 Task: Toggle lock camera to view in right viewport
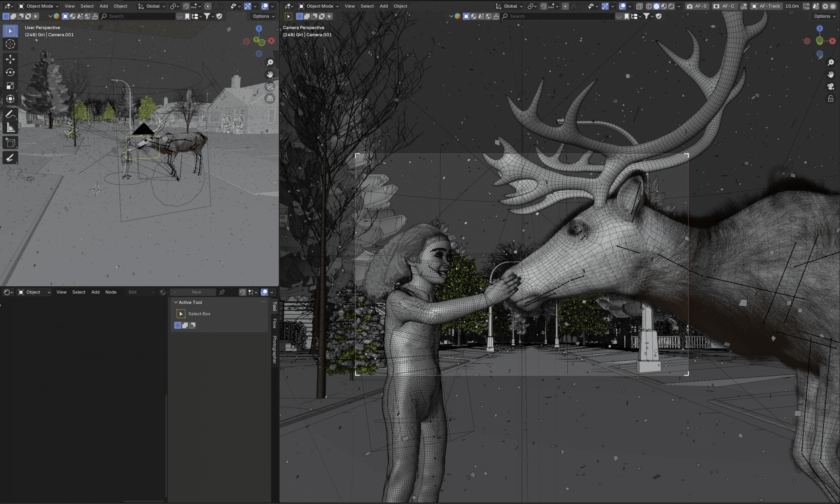pyautogui.click(x=831, y=99)
